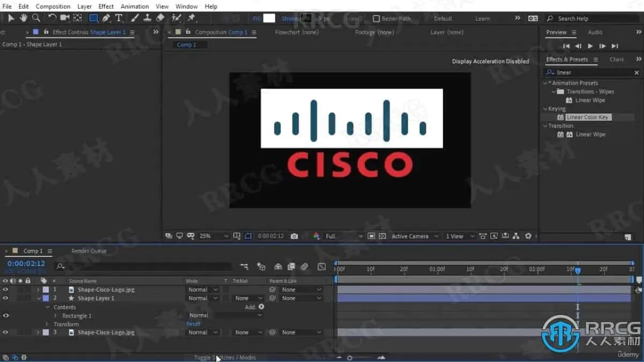Hide layer 1 Shape-Cisco-Logo.jpg eye toggle
644x362 pixels.
6,290
